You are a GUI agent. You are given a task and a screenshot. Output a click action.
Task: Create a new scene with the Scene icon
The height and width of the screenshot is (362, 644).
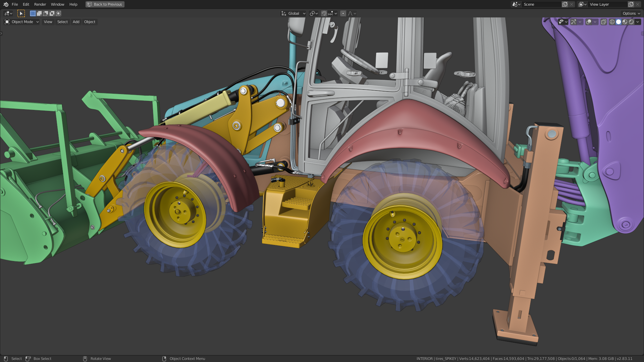[565, 4]
